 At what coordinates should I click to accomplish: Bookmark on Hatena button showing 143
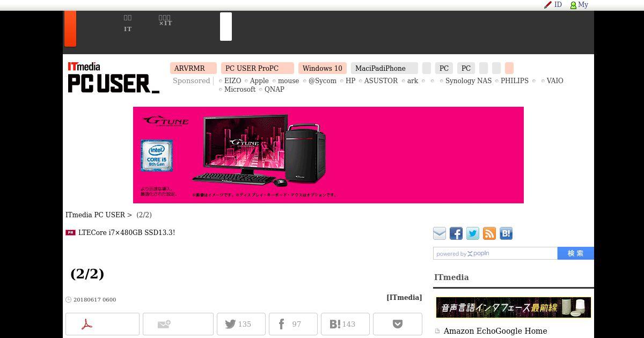(x=345, y=324)
